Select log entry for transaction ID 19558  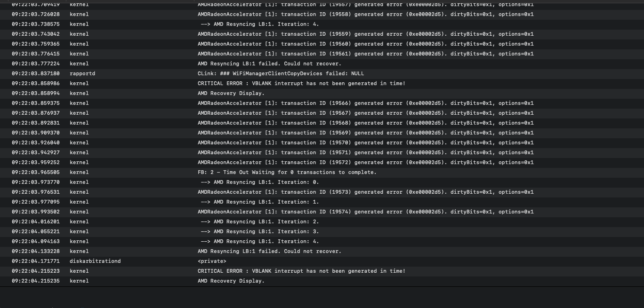[365, 14]
